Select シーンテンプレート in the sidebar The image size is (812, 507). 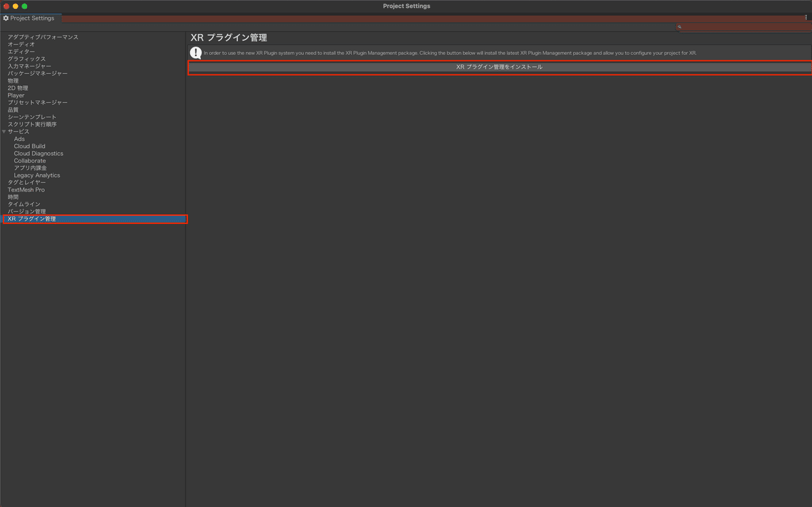tap(32, 117)
